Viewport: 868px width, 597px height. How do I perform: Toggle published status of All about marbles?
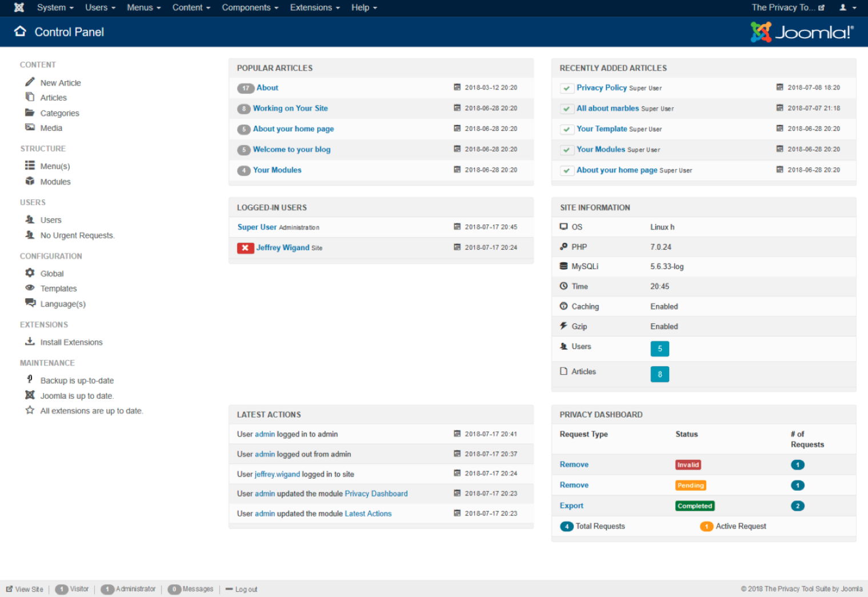566,109
